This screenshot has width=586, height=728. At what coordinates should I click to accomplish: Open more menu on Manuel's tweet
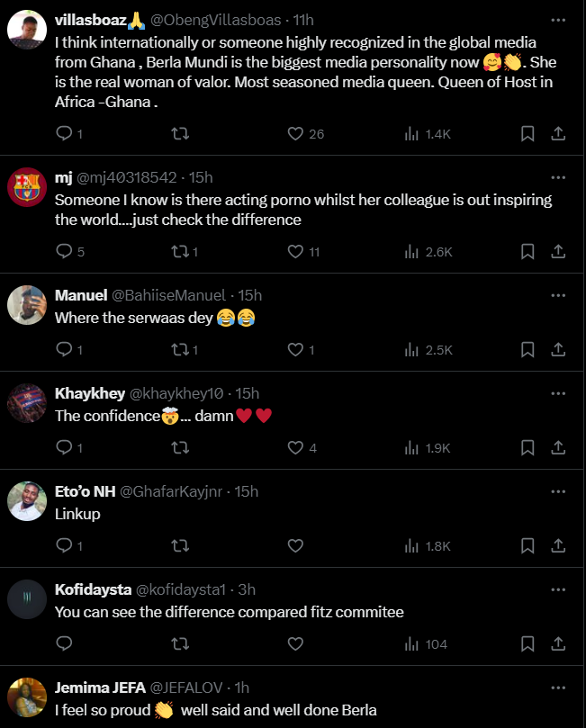point(558,295)
